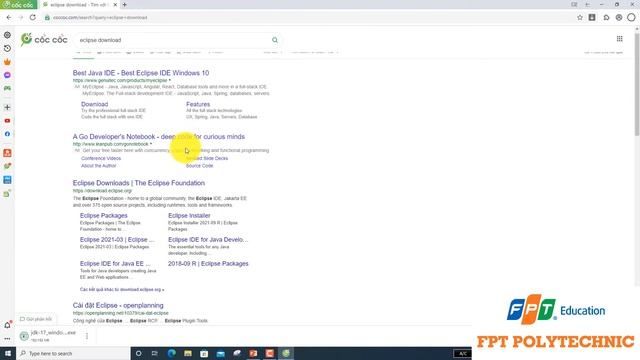Open Microsoft Store from the taskbar
Image resolution: width=640 pixels, height=360 pixels.
click(204, 353)
